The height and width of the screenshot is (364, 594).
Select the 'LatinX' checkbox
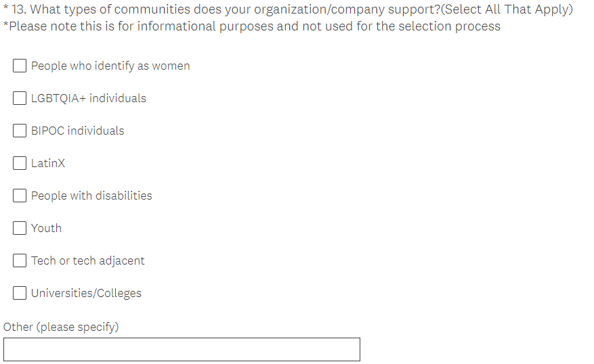tap(20, 163)
